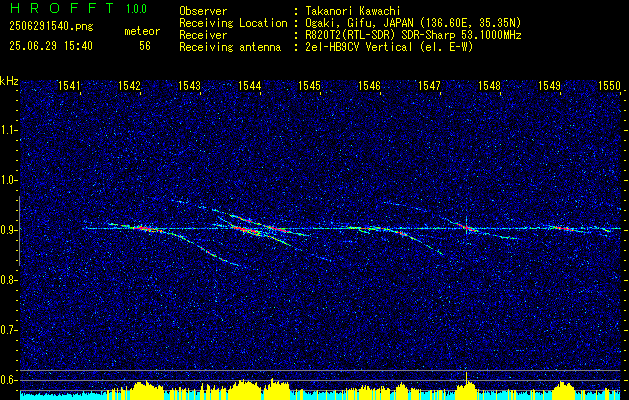This screenshot has width=629, height=400.
Task: Click the Ogaki, Gifu, JAPAN location text
Action: pos(412,23)
